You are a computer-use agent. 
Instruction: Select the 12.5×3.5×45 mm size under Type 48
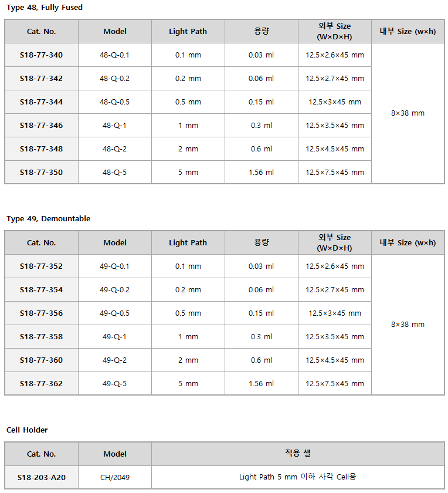pyautogui.click(x=335, y=126)
